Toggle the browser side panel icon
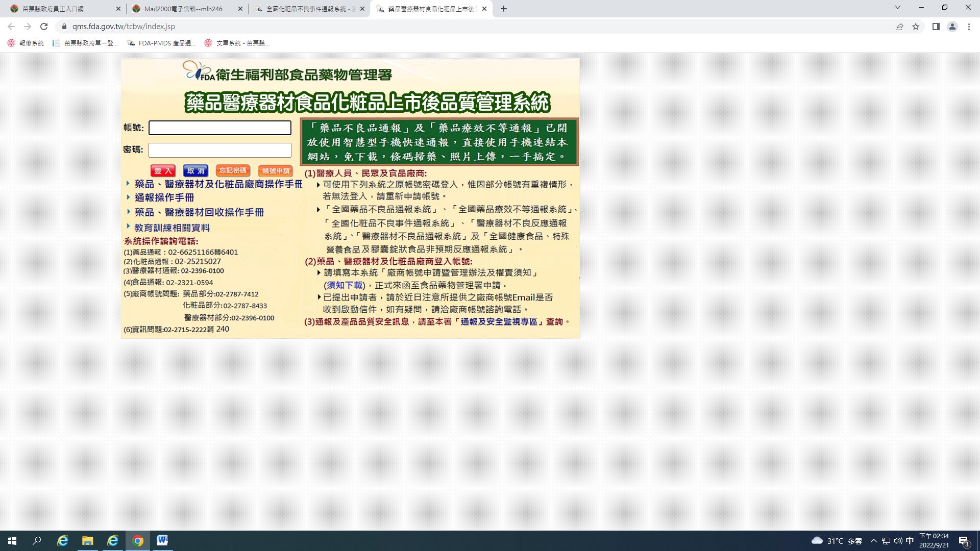The width and height of the screenshot is (980, 551). tap(936, 27)
